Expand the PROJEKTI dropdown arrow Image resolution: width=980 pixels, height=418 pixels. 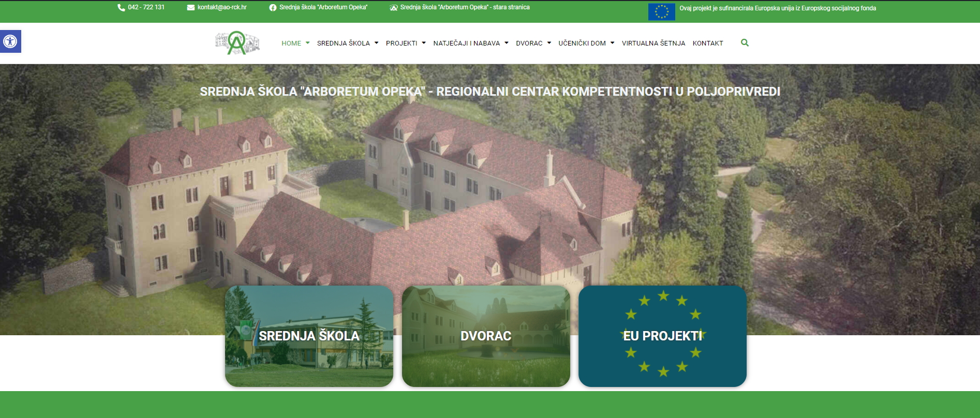(424, 43)
